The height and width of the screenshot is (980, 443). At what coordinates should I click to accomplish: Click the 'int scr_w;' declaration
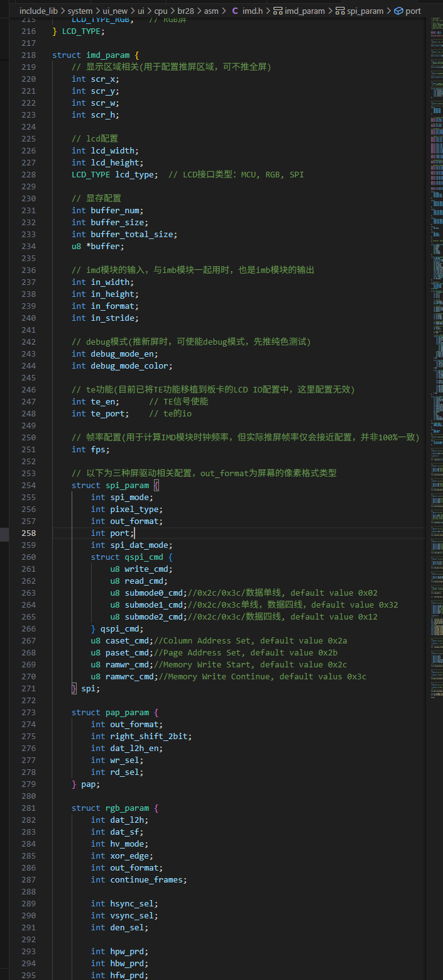[x=96, y=103]
